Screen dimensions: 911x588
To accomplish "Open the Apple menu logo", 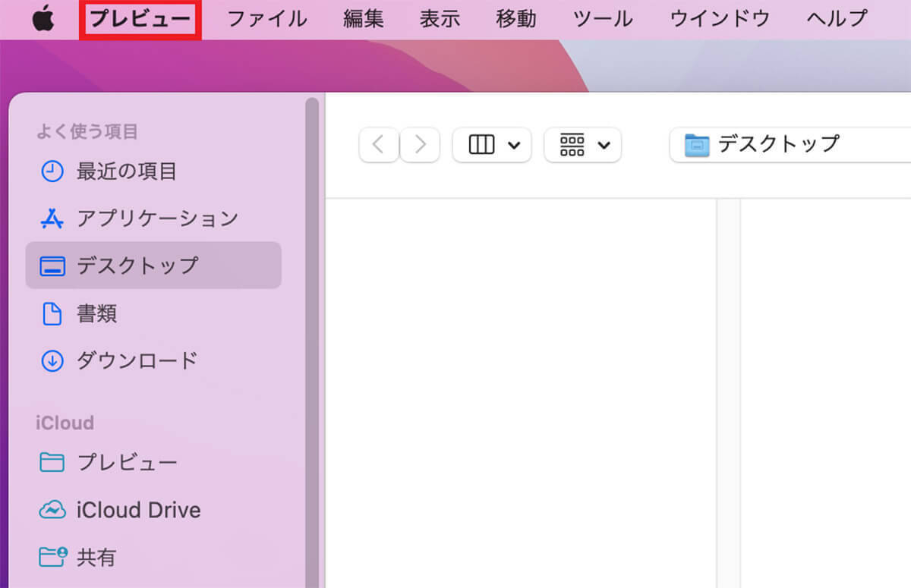I will tap(43, 18).
